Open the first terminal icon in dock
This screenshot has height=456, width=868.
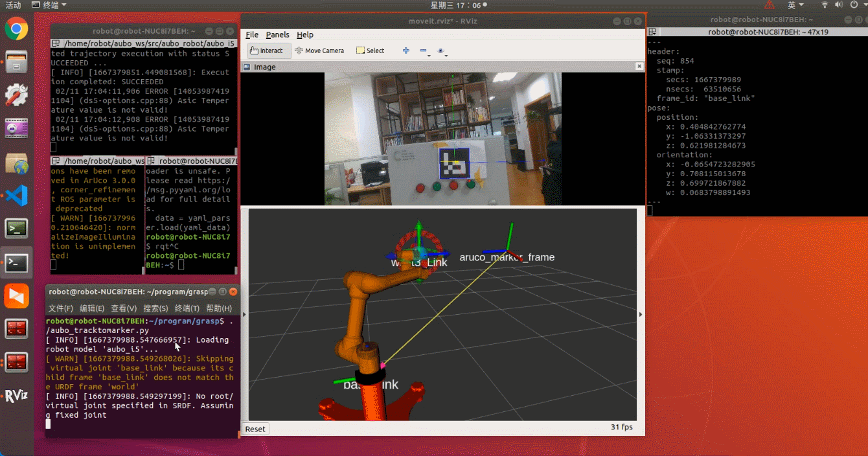[16, 229]
